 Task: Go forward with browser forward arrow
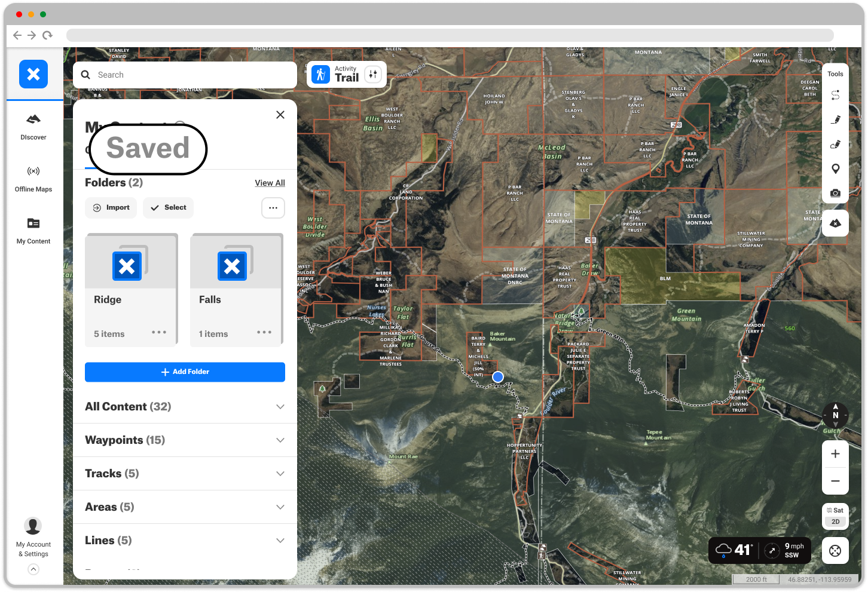click(32, 35)
